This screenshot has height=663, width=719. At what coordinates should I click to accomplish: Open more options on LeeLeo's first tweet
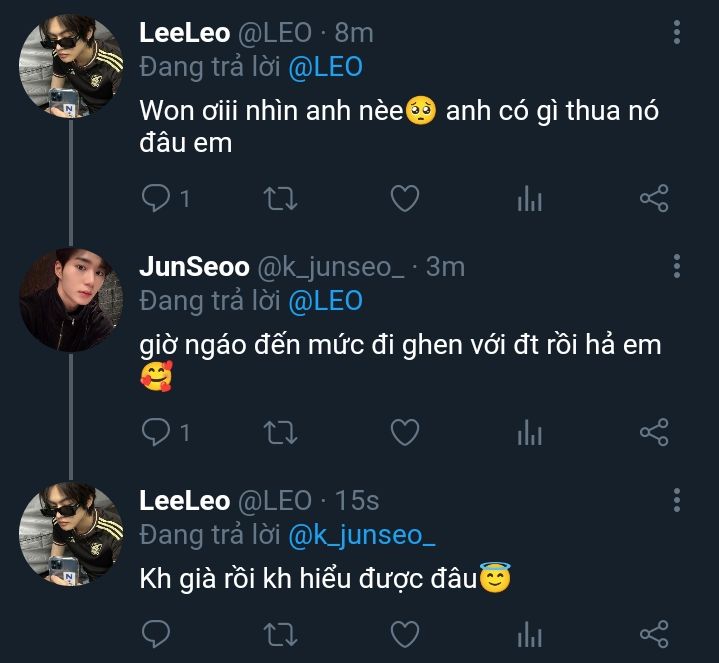point(677,33)
